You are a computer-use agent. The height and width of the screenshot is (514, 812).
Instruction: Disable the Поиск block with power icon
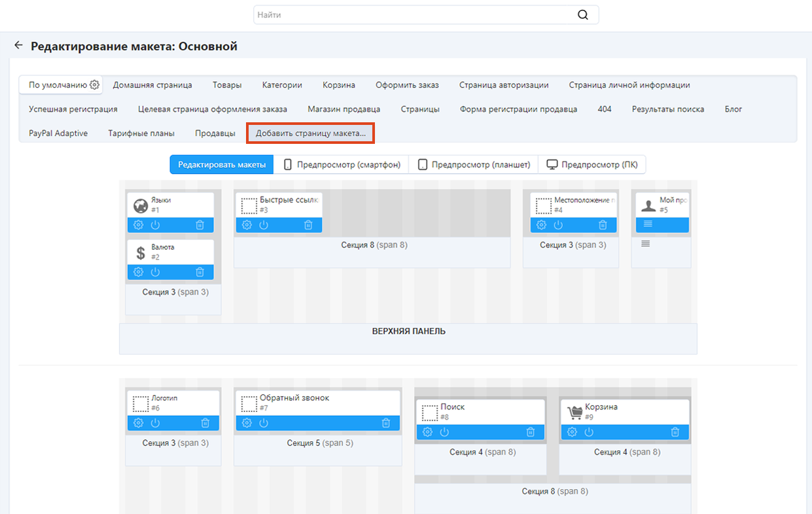pyautogui.click(x=444, y=432)
